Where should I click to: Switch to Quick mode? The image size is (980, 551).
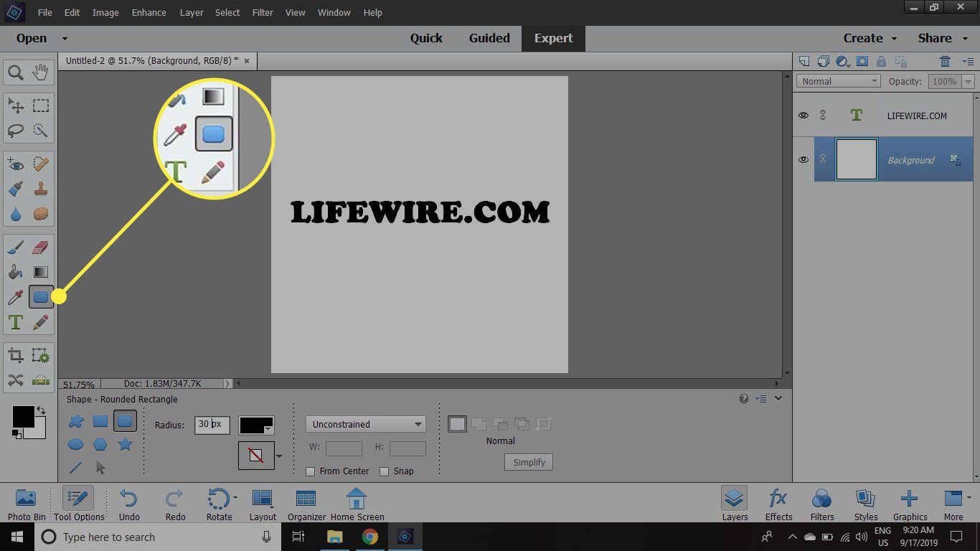point(426,39)
